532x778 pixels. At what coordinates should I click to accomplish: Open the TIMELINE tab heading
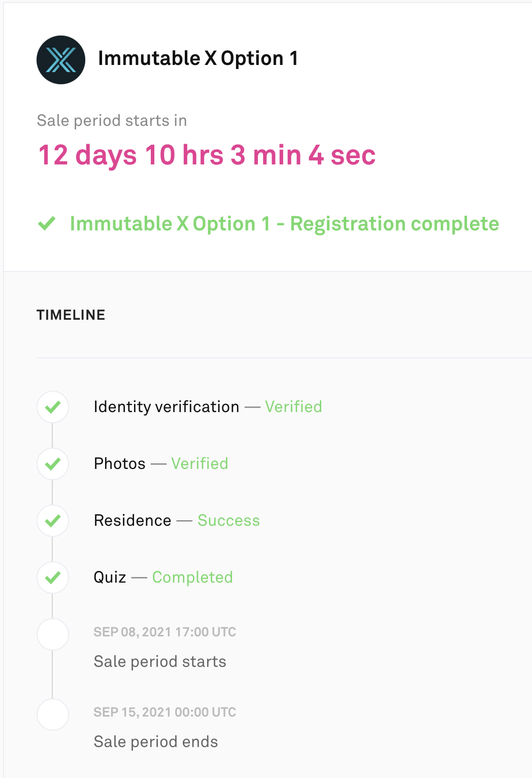pyautogui.click(x=71, y=315)
